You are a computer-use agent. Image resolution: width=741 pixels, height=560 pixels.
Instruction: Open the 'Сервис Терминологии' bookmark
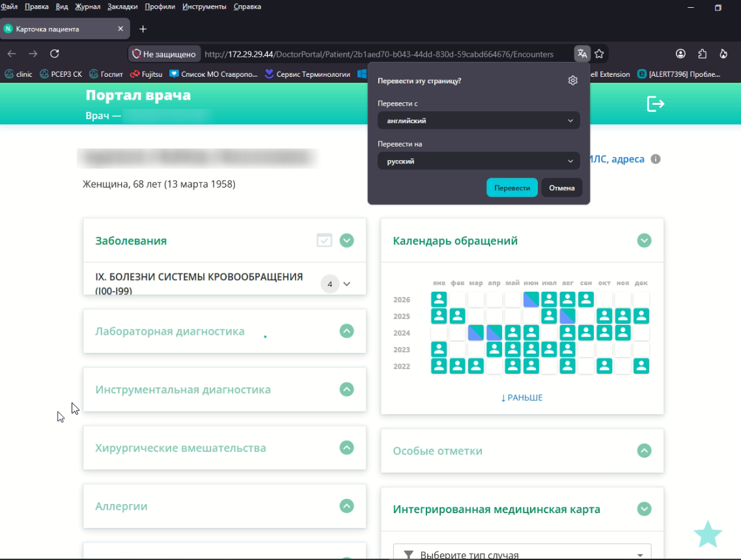pyautogui.click(x=307, y=74)
